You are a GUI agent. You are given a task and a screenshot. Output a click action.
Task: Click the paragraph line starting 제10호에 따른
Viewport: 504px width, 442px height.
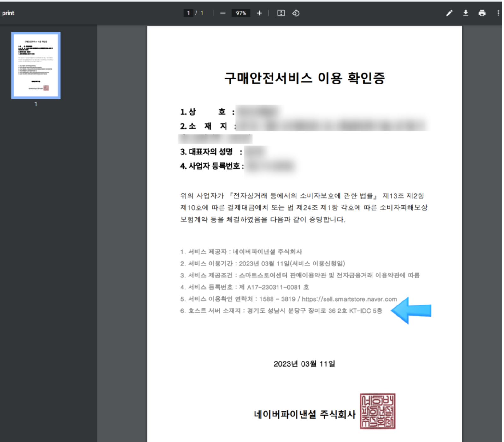click(304, 207)
